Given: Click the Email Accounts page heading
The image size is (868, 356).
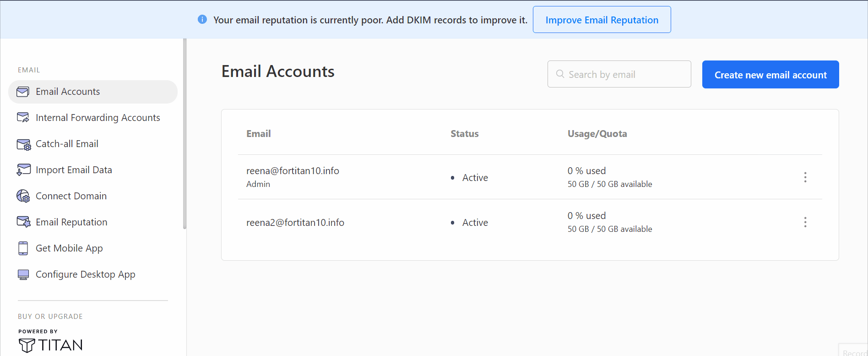Looking at the screenshot, I should (278, 71).
